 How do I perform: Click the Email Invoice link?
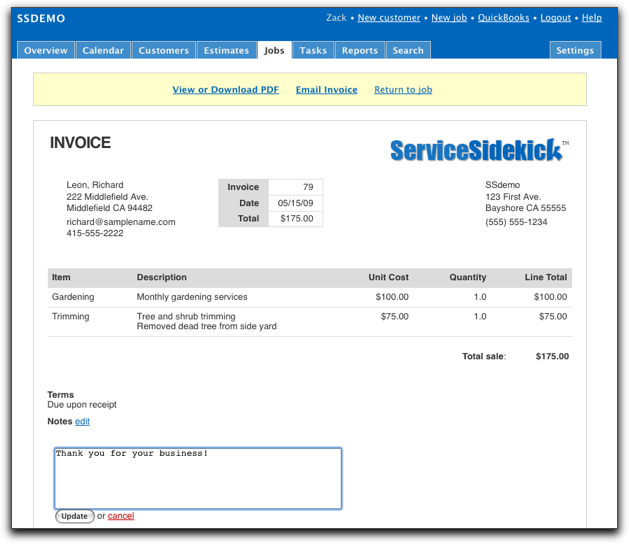point(327,89)
